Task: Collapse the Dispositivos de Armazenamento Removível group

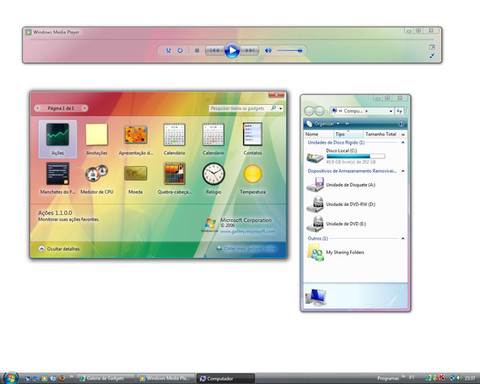Action: [x=403, y=171]
